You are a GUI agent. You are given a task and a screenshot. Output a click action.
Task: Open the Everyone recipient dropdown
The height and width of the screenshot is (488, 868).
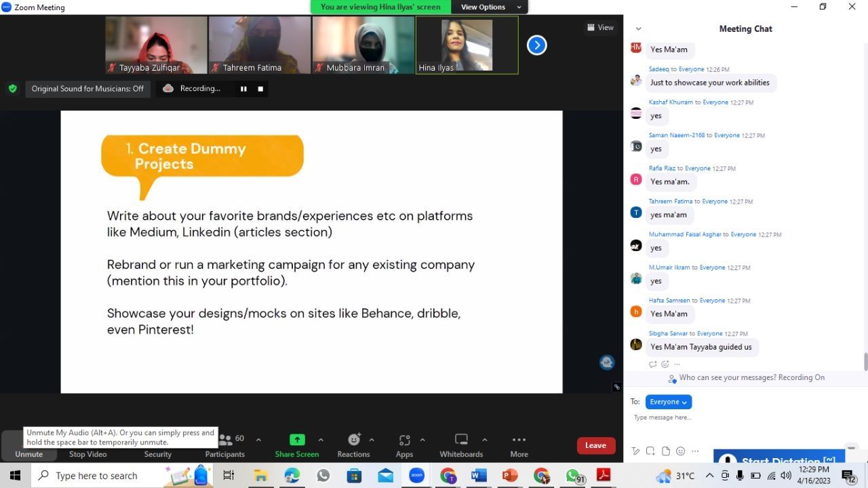[x=668, y=402]
